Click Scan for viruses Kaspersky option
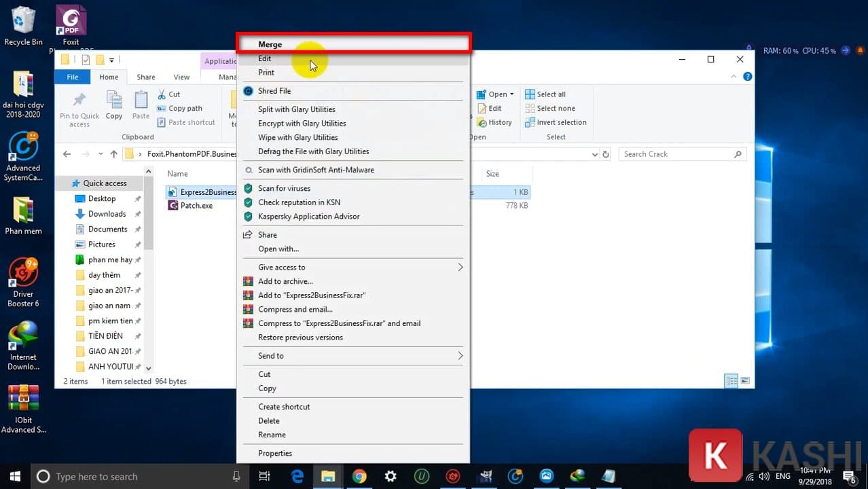 tap(284, 188)
